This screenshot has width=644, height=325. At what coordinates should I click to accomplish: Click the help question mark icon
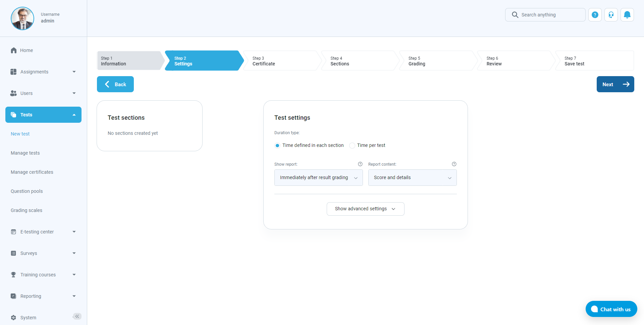(x=595, y=15)
